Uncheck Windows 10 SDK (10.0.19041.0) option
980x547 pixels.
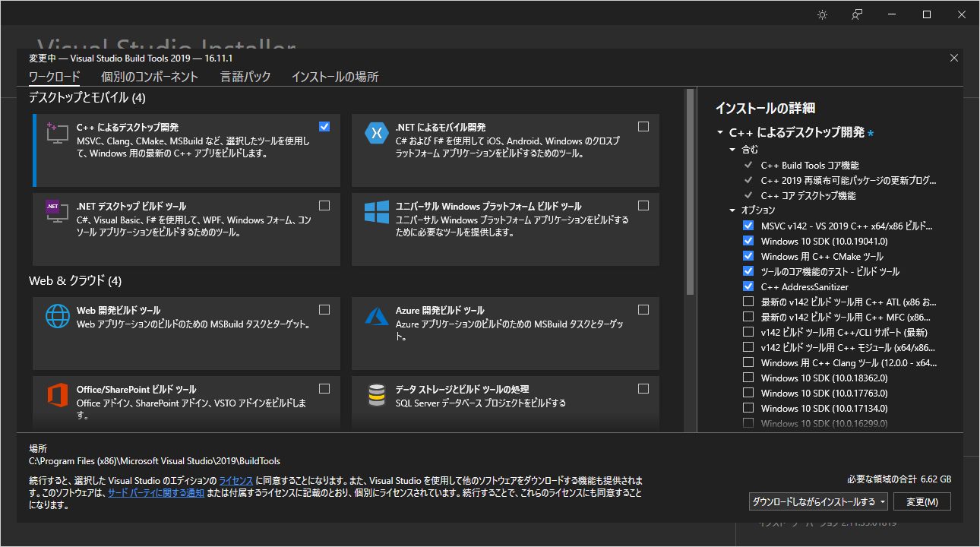click(748, 241)
